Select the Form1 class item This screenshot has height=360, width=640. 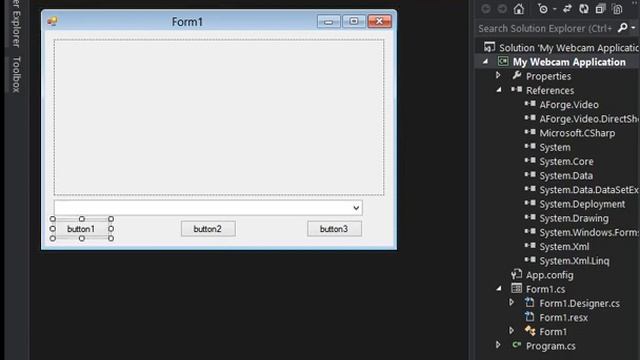pos(553,332)
